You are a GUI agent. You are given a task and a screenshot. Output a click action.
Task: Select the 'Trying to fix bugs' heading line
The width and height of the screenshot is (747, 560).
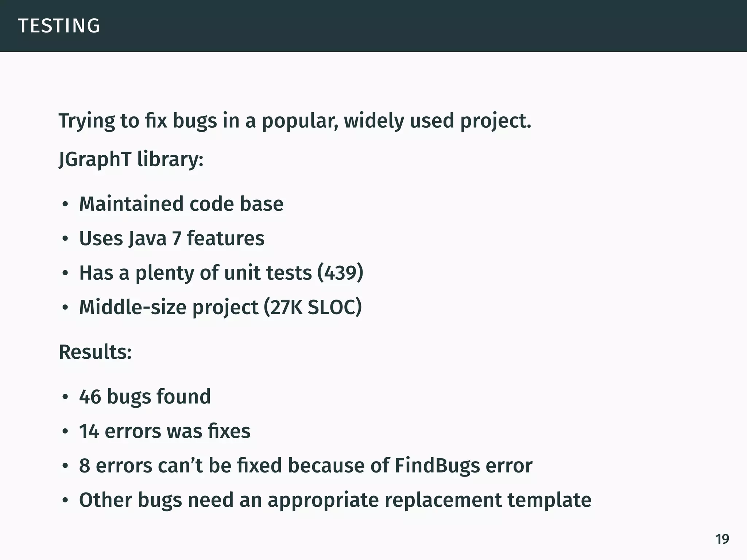click(x=295, y=121)
